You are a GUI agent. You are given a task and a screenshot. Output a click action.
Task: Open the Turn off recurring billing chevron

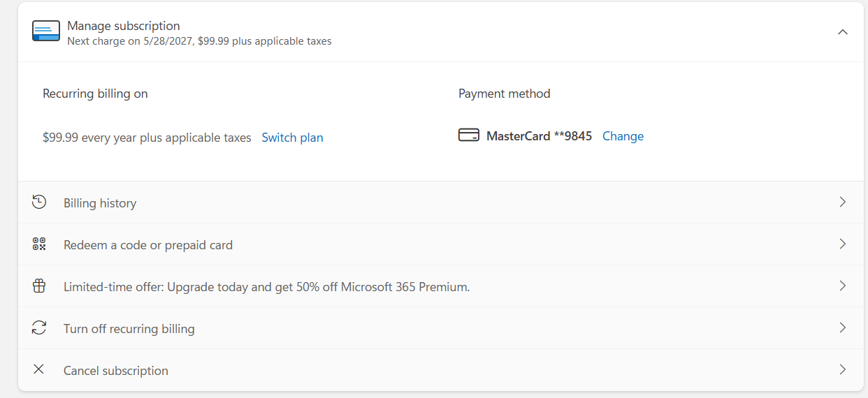pos(843,327)
